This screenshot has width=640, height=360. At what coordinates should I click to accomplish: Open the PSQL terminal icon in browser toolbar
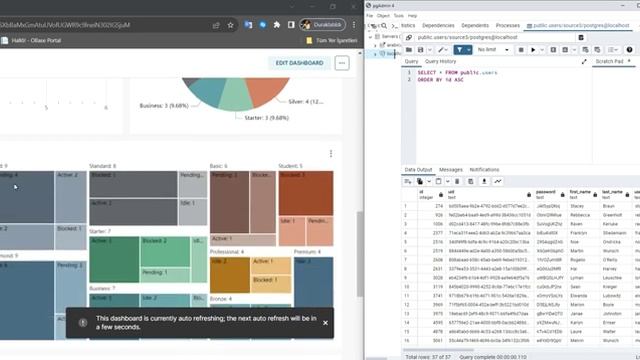pos(394,26)
